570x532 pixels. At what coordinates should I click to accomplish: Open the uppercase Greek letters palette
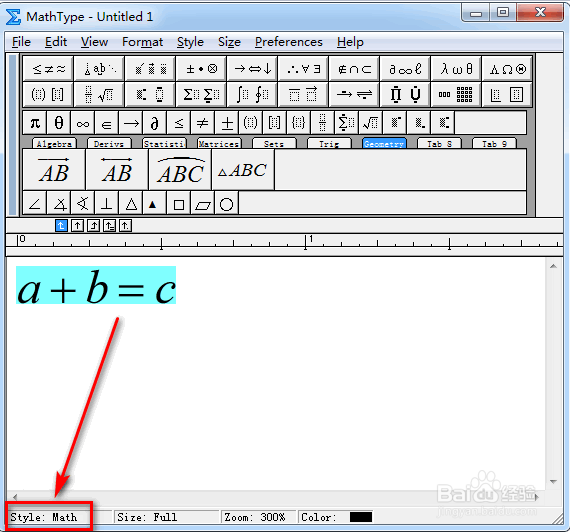pos(507,68)
